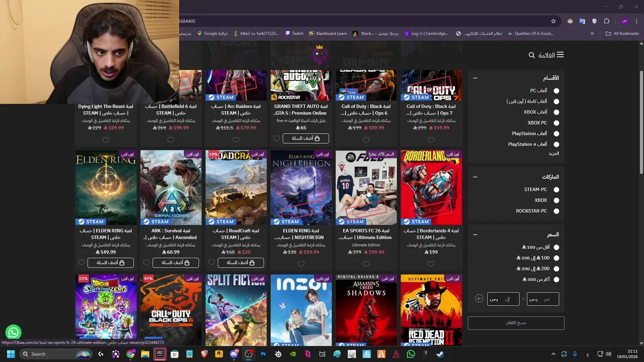Clear filters with مسح الفلاتر button
Viewport: 644px width, 362px height.
tap(516, 323)
